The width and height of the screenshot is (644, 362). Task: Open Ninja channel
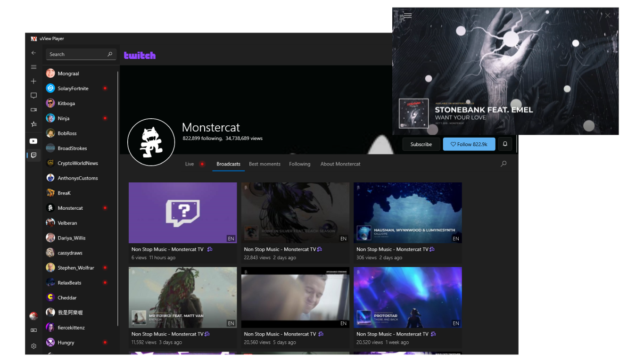[x=80, y=118]
